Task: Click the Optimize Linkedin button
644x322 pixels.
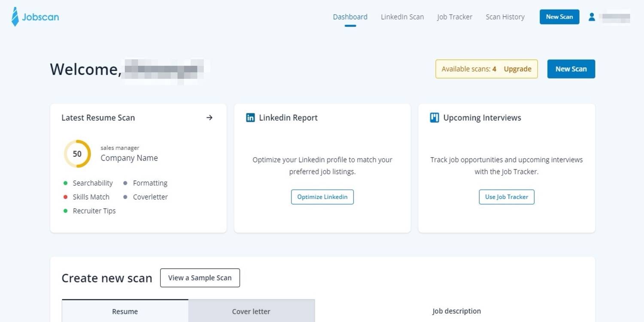Action: click(x=322, y=197)
